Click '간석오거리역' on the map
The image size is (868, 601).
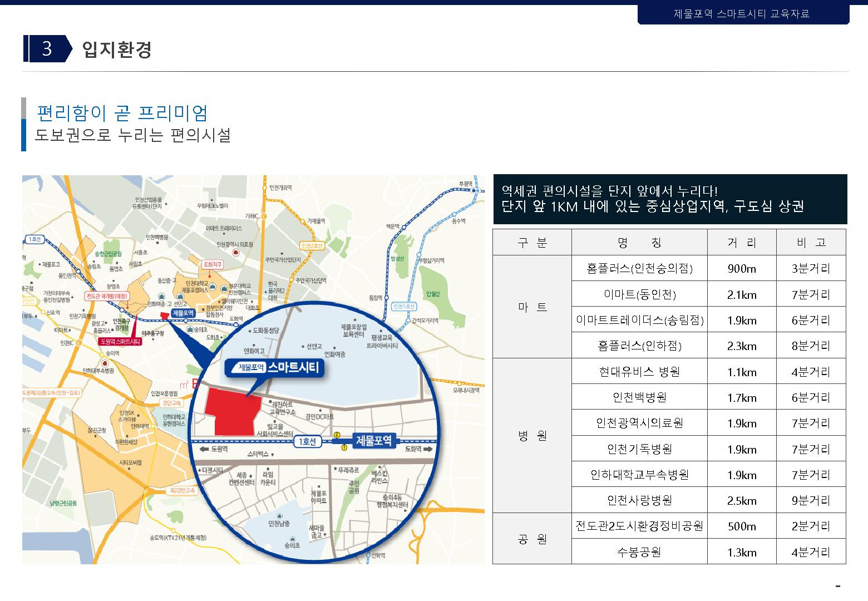tap(425, 321)
